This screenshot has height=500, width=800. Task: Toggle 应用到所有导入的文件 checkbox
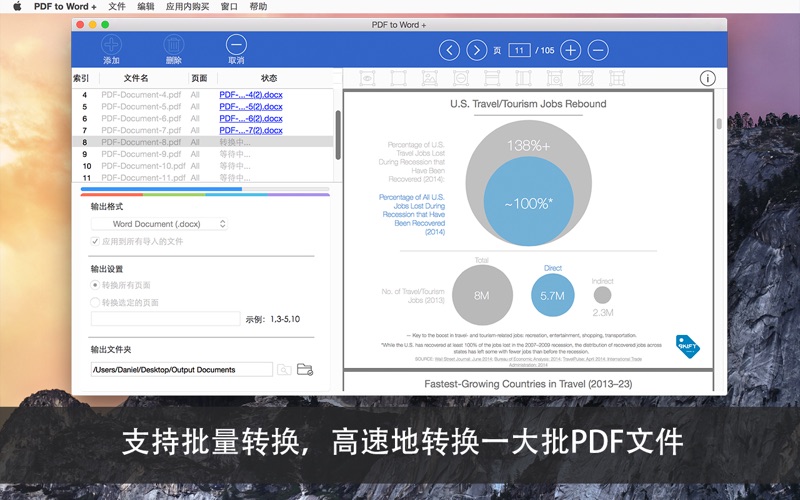(95, 241)
